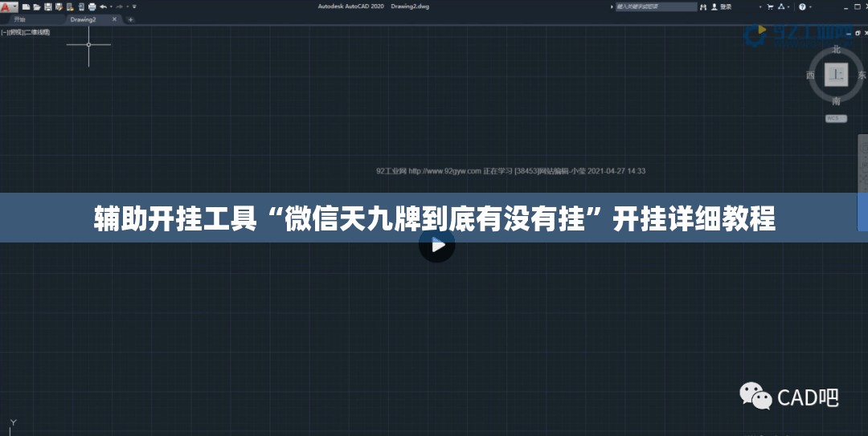Image resolution: width=868 pixels, height=436 pixels.
Task: Click the Save floppy disk icon
Action: coord(48,6)
